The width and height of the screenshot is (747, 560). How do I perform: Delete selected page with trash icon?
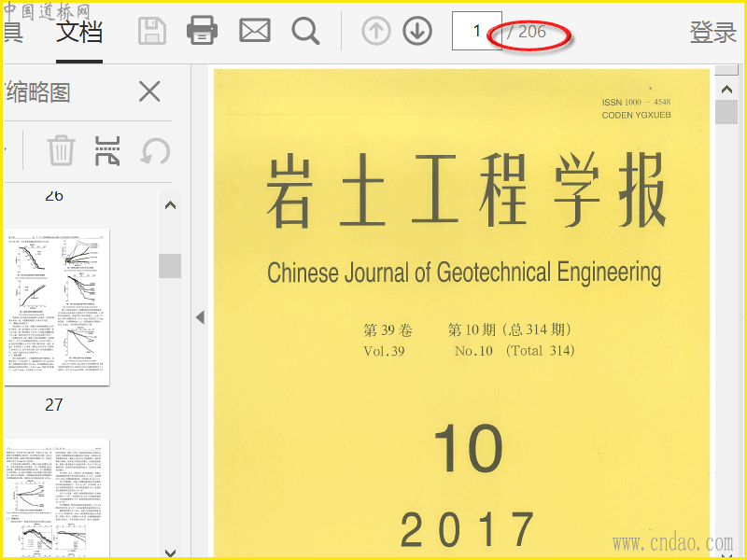tap(61, 150)
